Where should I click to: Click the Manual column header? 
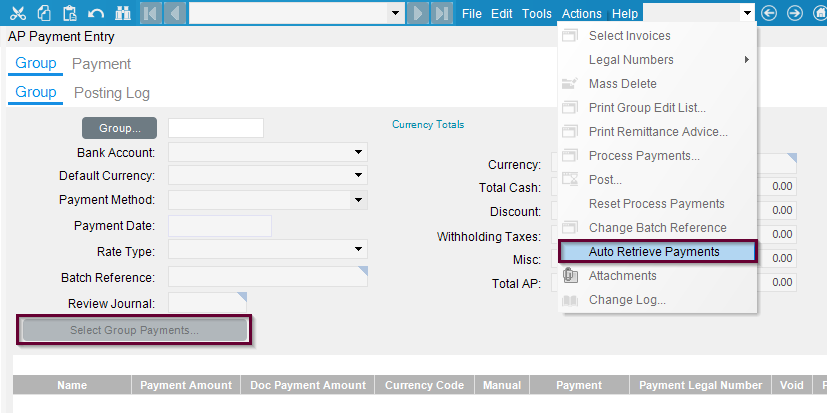point(502,385)
